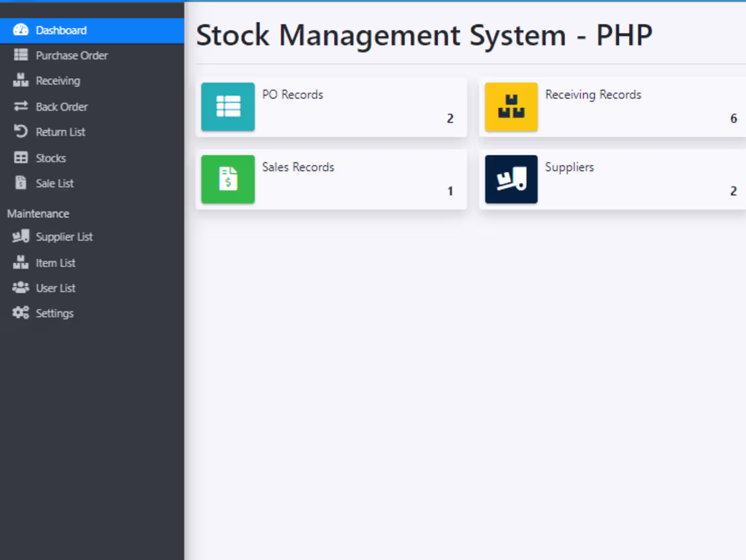Click the Dashboard speedometer icon
Viewport: 746px width, 560px height.
[x=20, y=30]
